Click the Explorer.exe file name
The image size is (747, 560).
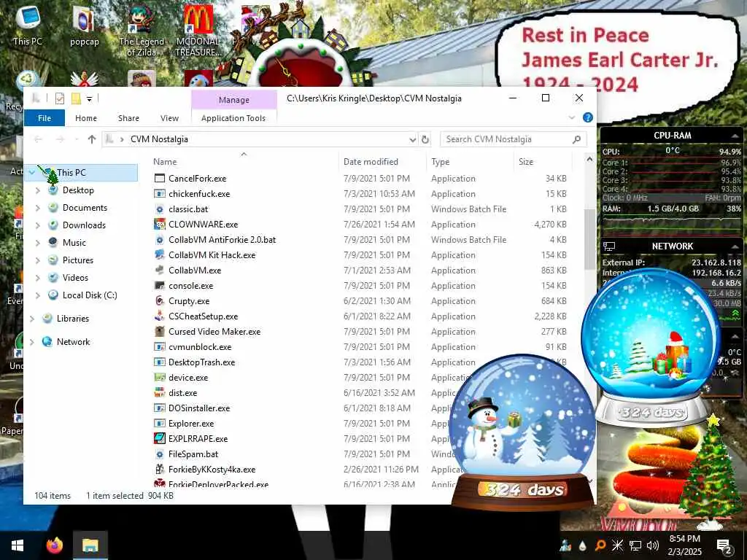(x=191, y=424)
